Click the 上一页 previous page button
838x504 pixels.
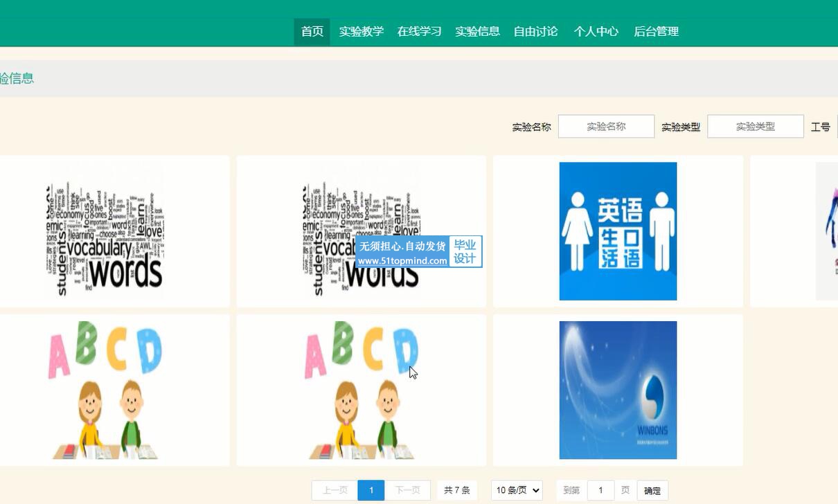tap(335, 490)
